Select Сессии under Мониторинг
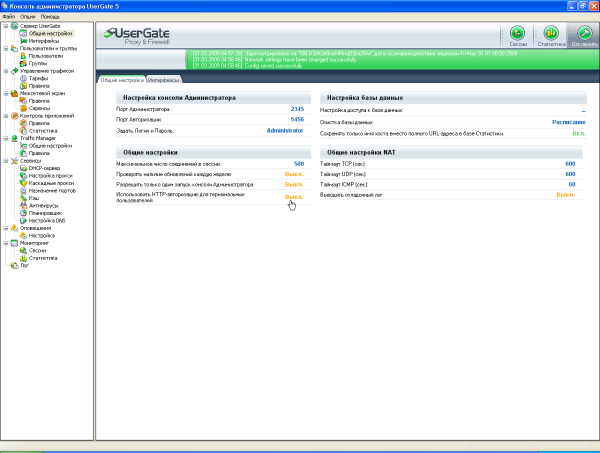600x453 pixels. (x=38, y=251)
